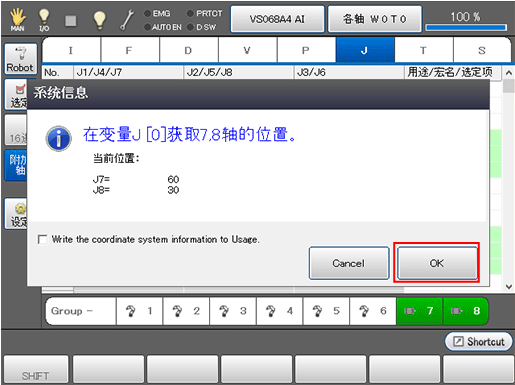Click the EMG indicator
This screenshot has width=515, height=385.
point(157,14)
